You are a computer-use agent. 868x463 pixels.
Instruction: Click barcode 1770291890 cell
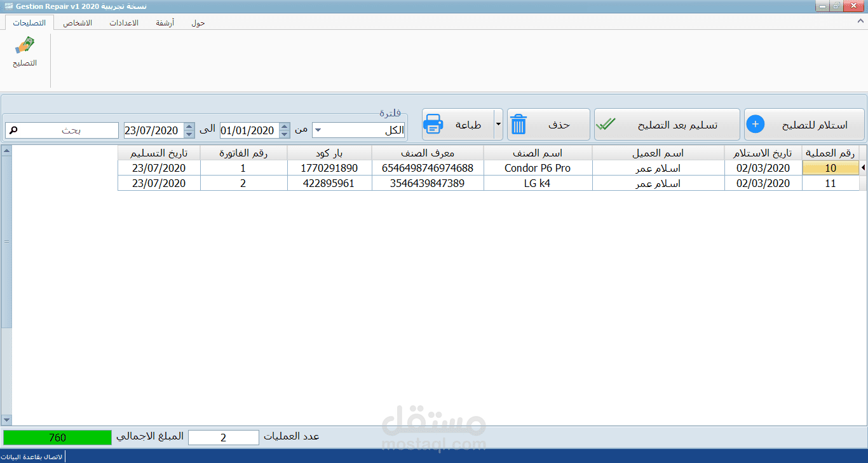[329, 168]
